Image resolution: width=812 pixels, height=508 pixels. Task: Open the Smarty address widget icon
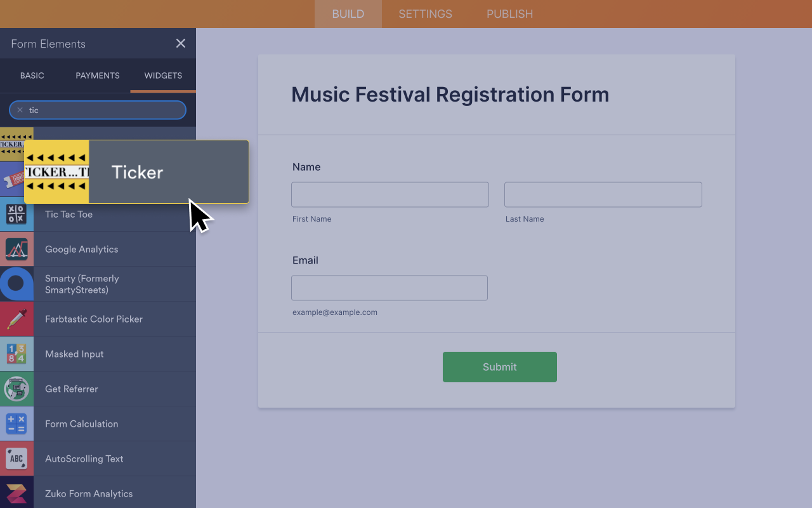click(x=15, y=284)
